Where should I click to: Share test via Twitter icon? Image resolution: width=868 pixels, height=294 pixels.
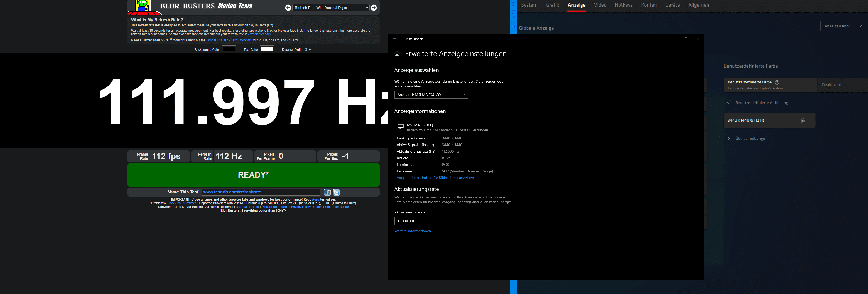[x=336, y=192]
